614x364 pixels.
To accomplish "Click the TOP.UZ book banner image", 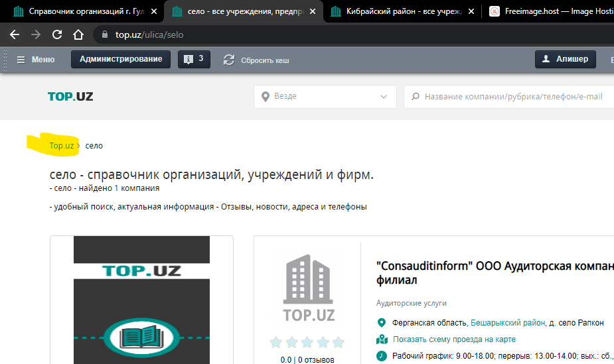I will [x=142, y=300].
